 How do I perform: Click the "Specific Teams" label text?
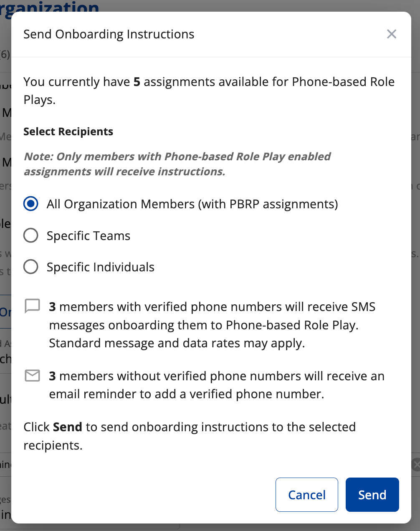(x=89, y=236)
